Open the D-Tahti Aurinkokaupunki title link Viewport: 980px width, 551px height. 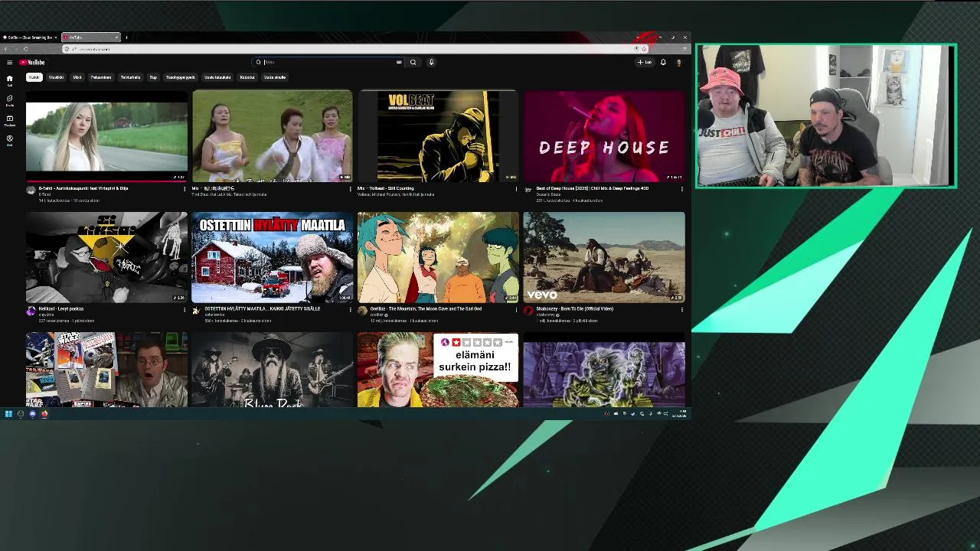point(83,188)
